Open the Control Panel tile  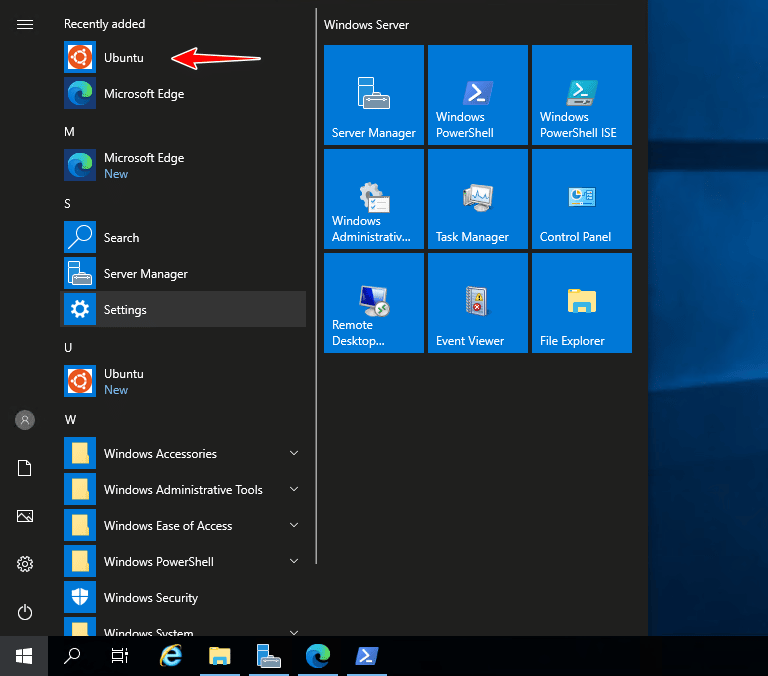pyautogui.click(x=582, y=199)
